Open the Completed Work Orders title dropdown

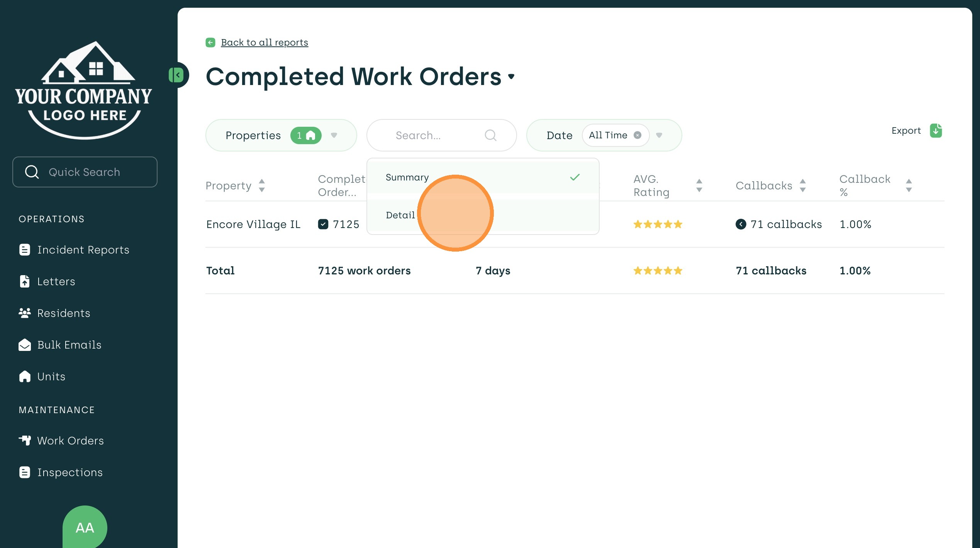pos(511,77)
